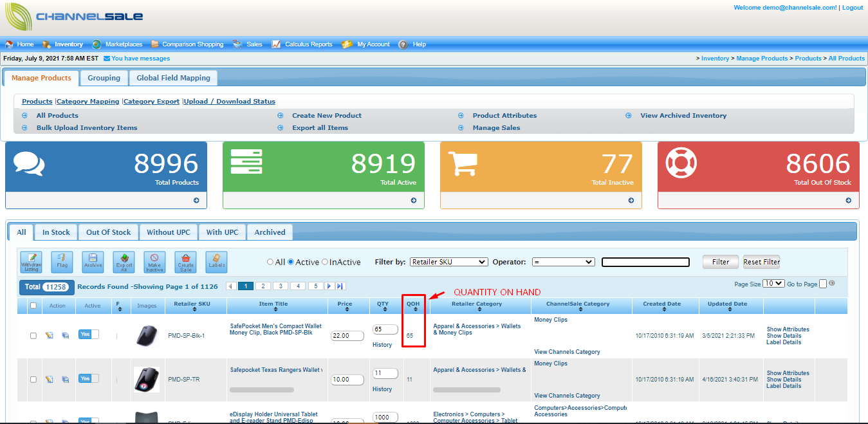The width and height of the screenshot is (868, 424).
Task: Open the edit icon for PMD-SP-Blk-1
Action: coord(50,335)
